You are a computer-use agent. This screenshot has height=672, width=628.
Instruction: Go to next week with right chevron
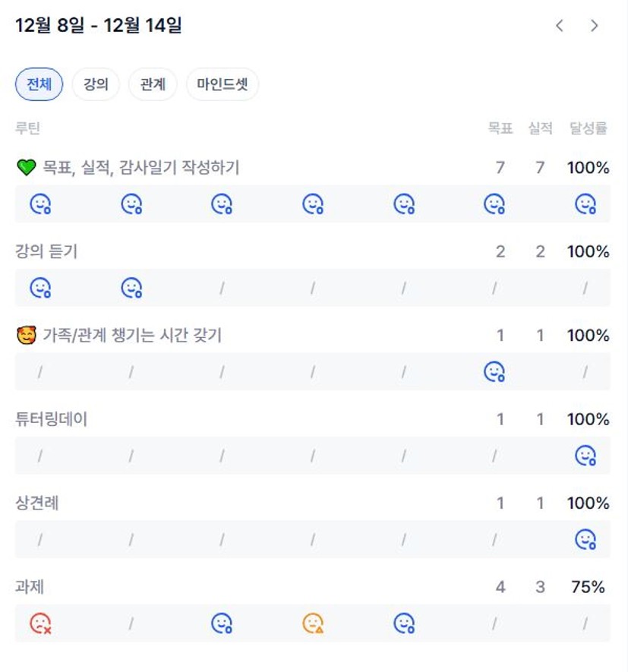[595, 26]
